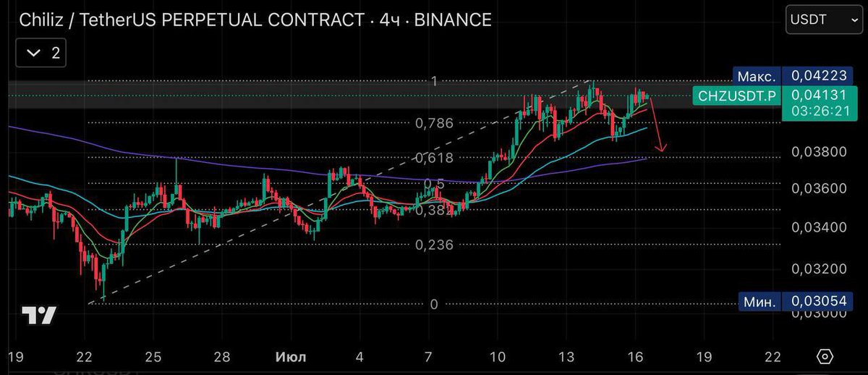Screen dimensions: 868x375
Task: Click date 10 on time axis
Action: pyautogui.click(x=497, y=357)
